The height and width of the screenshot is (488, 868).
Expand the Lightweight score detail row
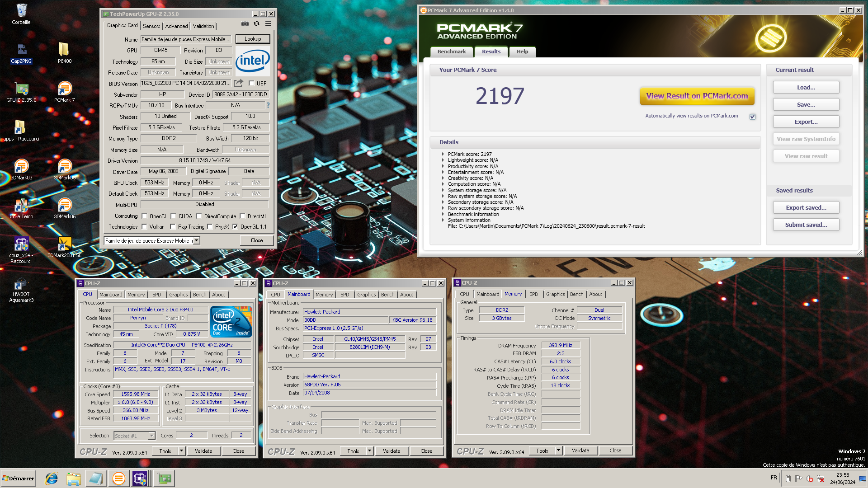[x=443, y=160]
